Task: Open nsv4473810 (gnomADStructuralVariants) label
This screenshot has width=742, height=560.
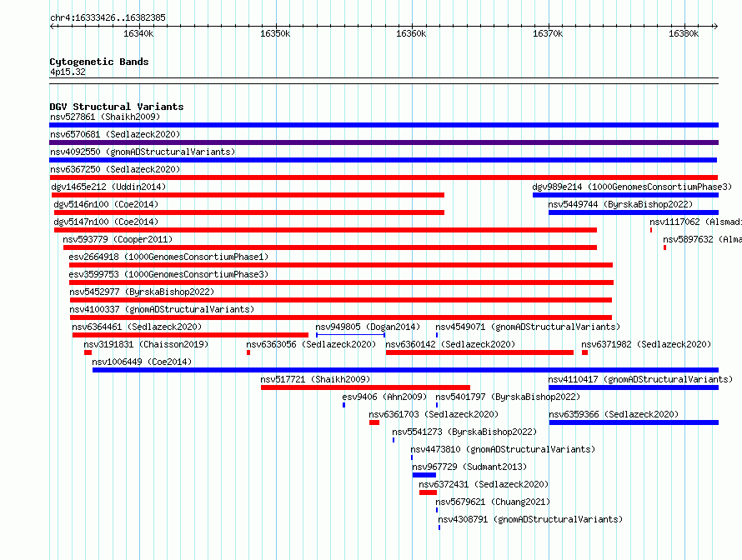Action: (x=503, y=449)
